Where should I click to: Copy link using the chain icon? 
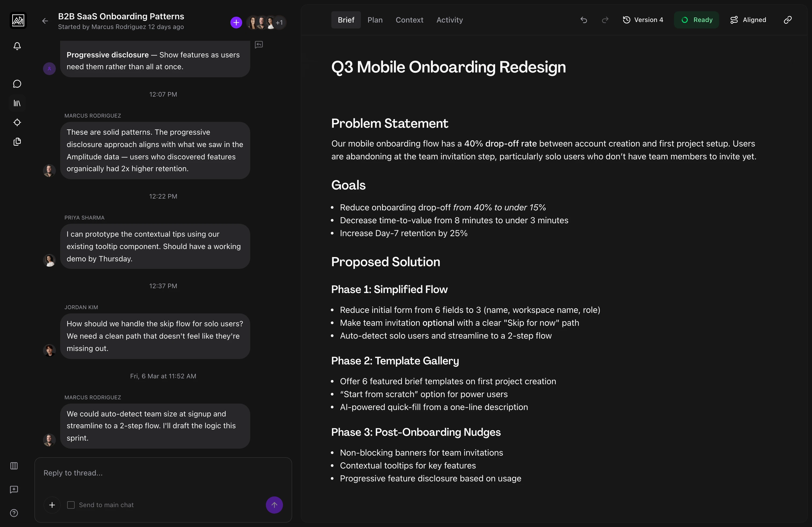pyautogui.click(x=788, y=20)
